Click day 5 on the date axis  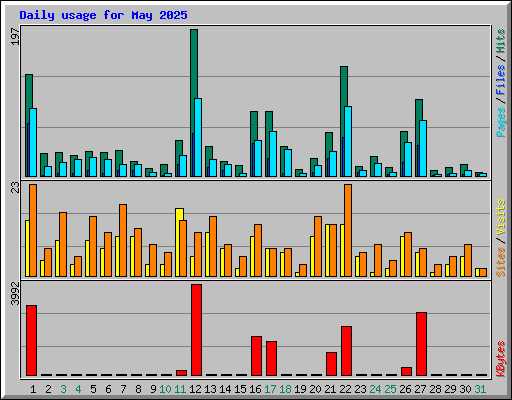(x=93, y=389)
